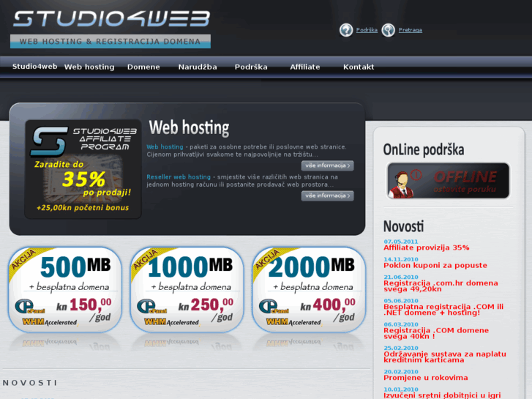Click the blue Web hosting text link
This screenshot has height=399, width=532.
coord(165,147)
